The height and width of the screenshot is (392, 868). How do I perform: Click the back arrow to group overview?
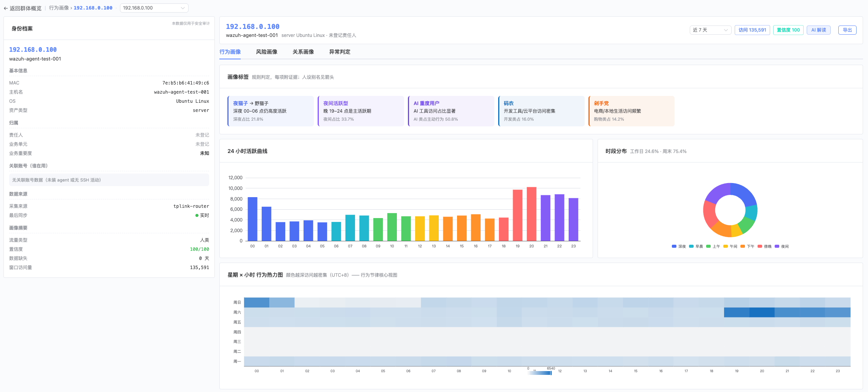click(x=6, y=8)
